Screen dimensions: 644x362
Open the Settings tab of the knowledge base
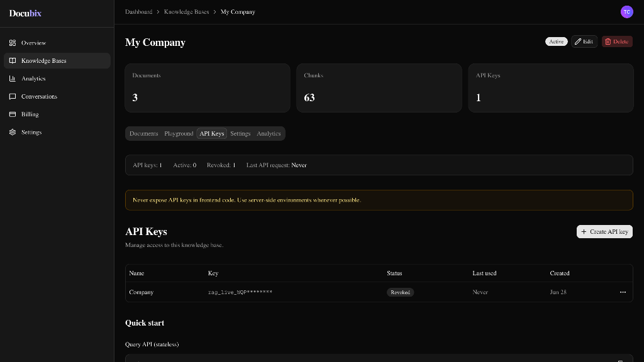click(240, 133)
